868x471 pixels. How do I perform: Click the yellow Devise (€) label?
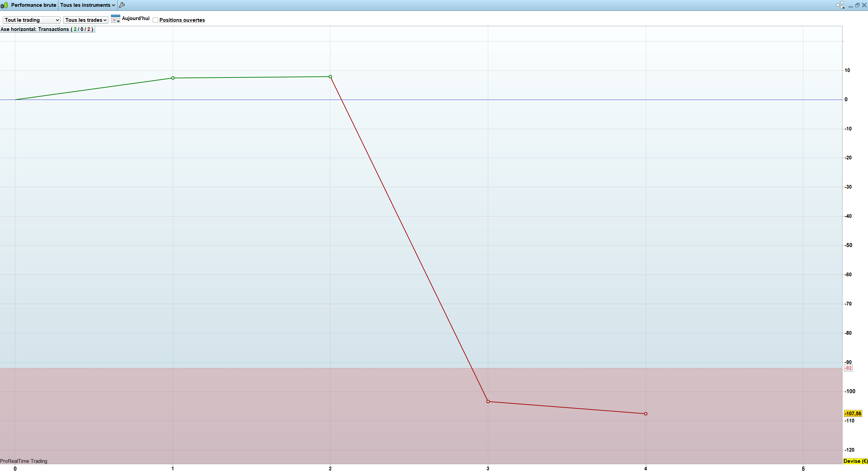pos(855,461)
